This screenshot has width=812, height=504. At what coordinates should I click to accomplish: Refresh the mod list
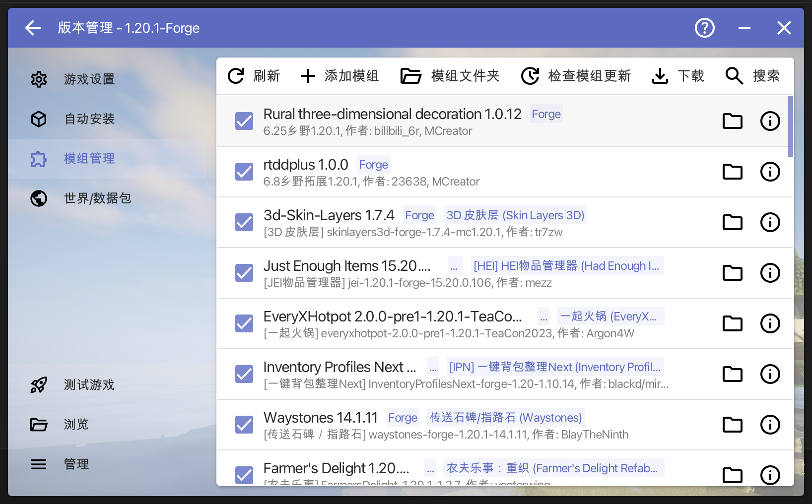pos(254,76)
